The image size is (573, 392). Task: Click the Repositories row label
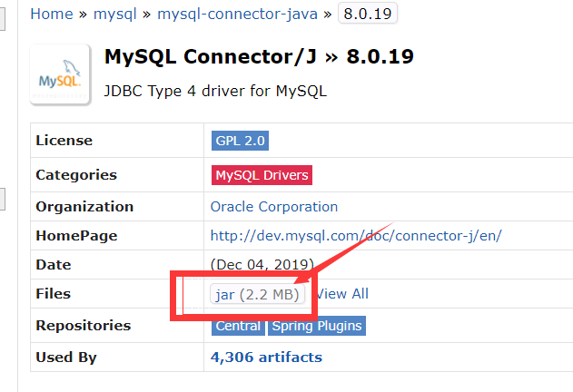(x=84, y=326)
